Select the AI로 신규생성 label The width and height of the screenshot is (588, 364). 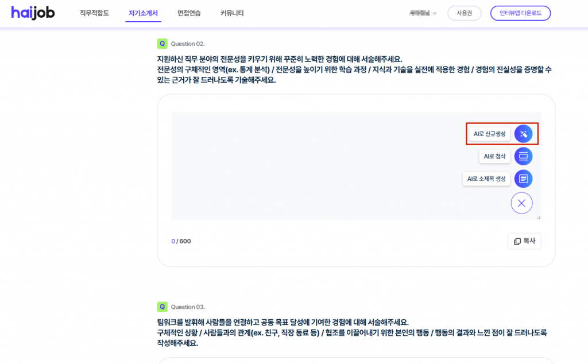489,134
